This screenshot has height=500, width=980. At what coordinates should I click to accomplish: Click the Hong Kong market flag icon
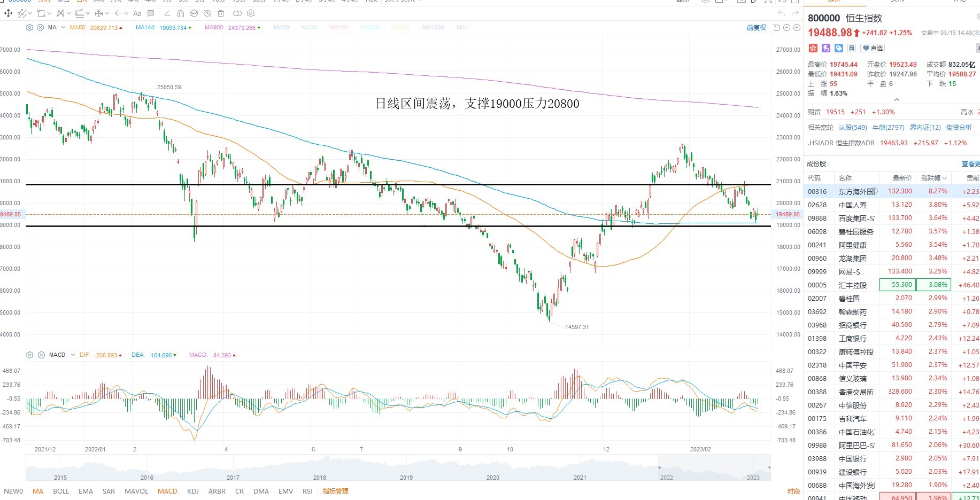(813, 48)
